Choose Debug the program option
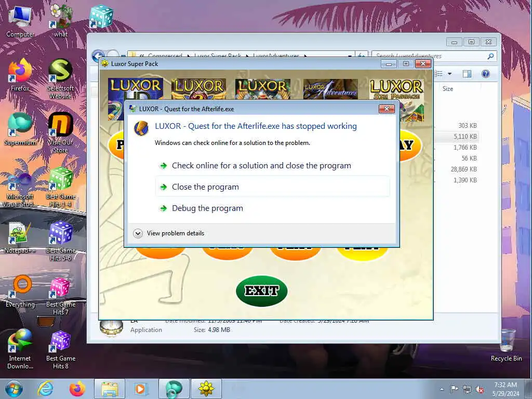Screen dimensions: 532x399 [272, 208]
